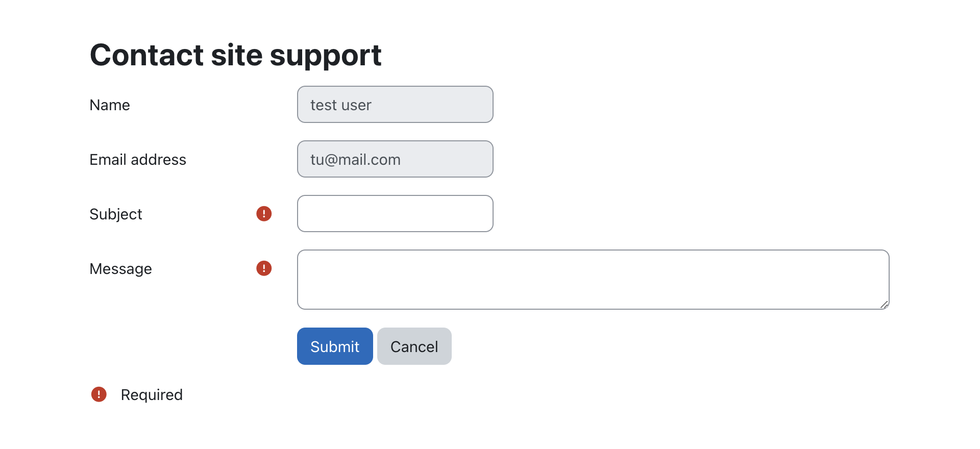
Task: Click the Message field label
Action: [121, 269]
